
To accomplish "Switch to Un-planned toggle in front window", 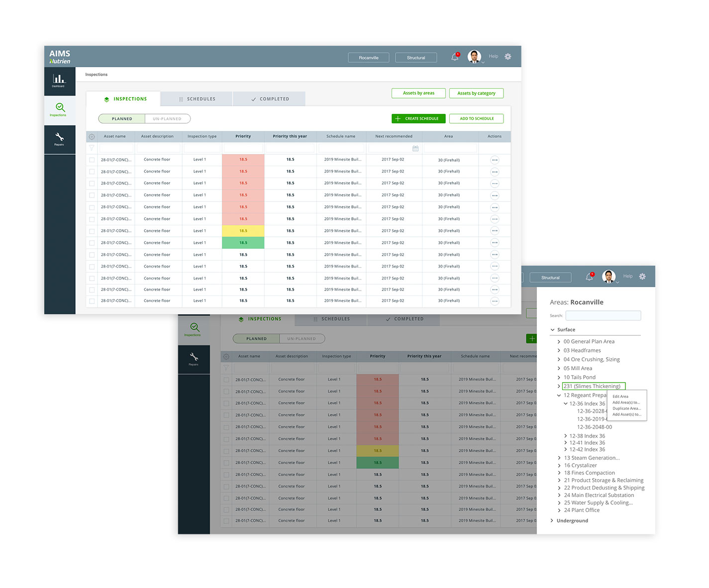I will pyautogui.click(x=168, y=119).
